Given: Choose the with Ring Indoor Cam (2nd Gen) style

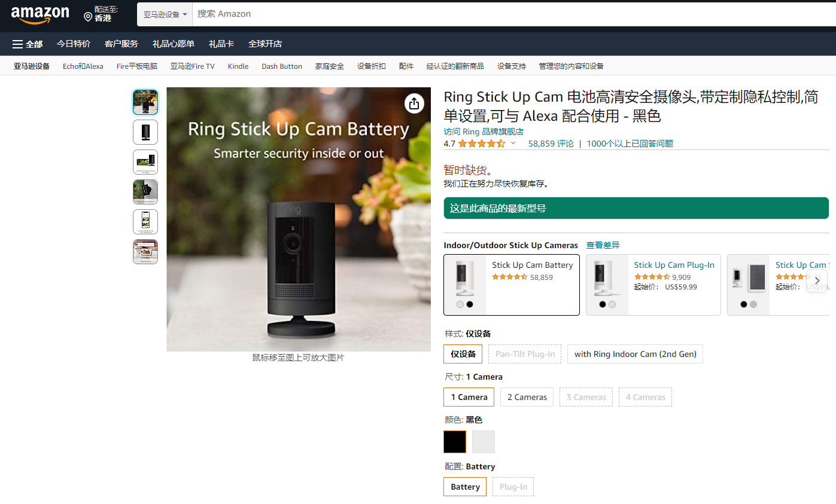Looking at the screenshot, I should tap(635, 354).
